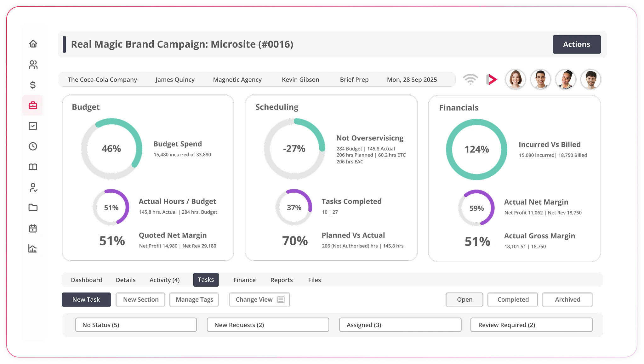
Task: Open the calendar icon in sidebar
Action: [x=33, y=228]
